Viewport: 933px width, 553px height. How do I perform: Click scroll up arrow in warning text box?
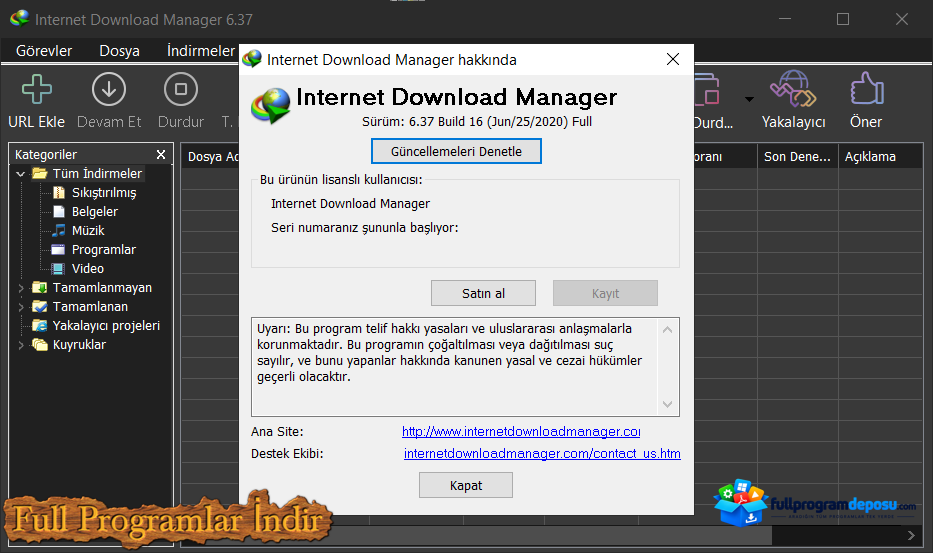point(668,330)
